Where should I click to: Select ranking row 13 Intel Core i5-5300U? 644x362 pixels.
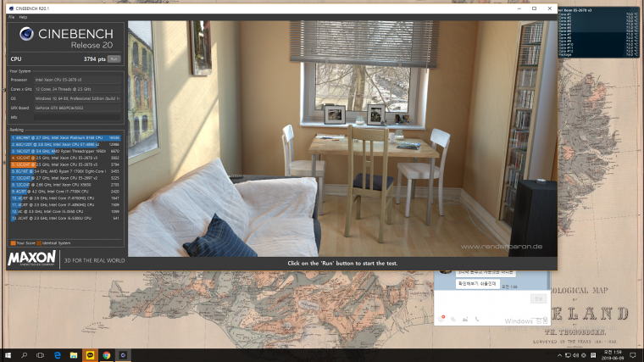tap(65, 218)
